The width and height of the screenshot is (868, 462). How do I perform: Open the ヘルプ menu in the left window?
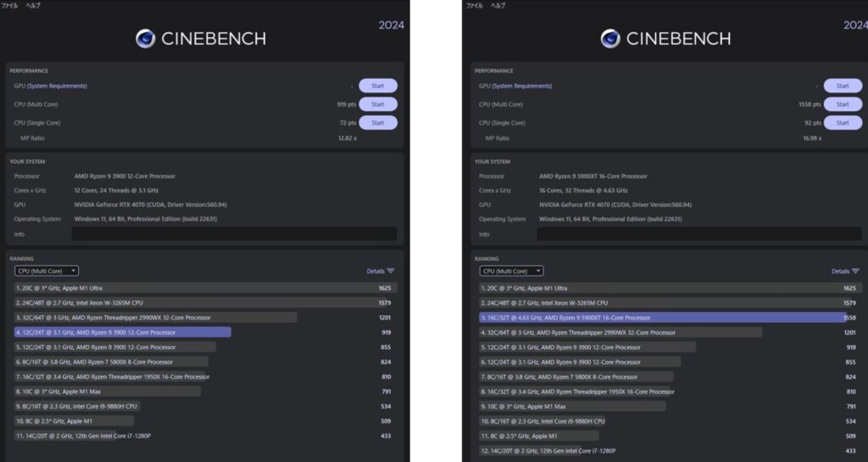point(33,5)
